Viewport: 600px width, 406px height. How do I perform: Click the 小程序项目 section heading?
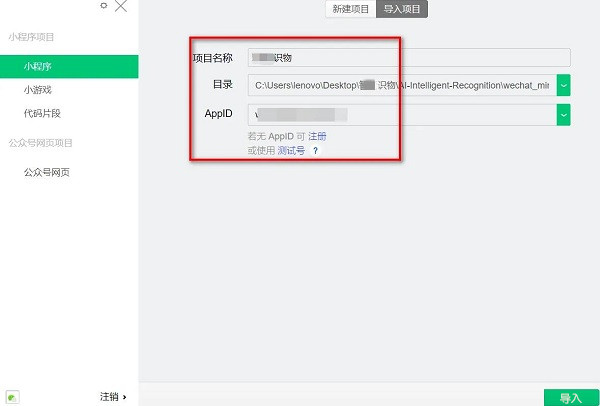(31, 37)
